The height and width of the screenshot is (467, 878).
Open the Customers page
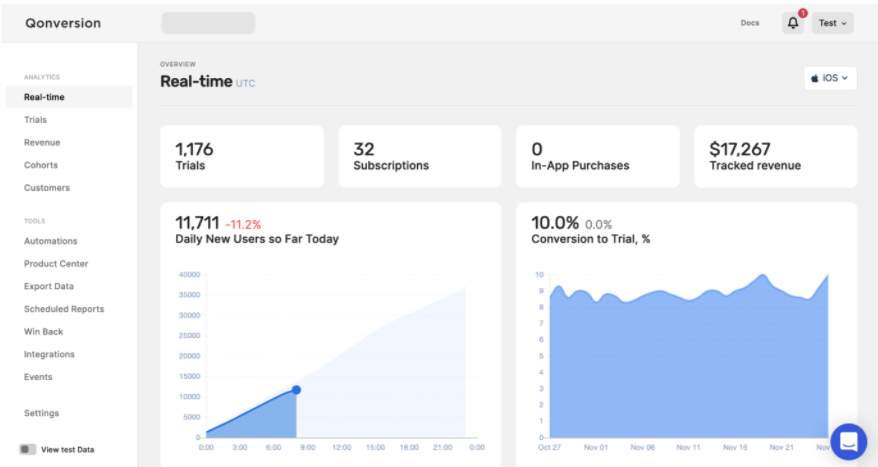[47, 188]
